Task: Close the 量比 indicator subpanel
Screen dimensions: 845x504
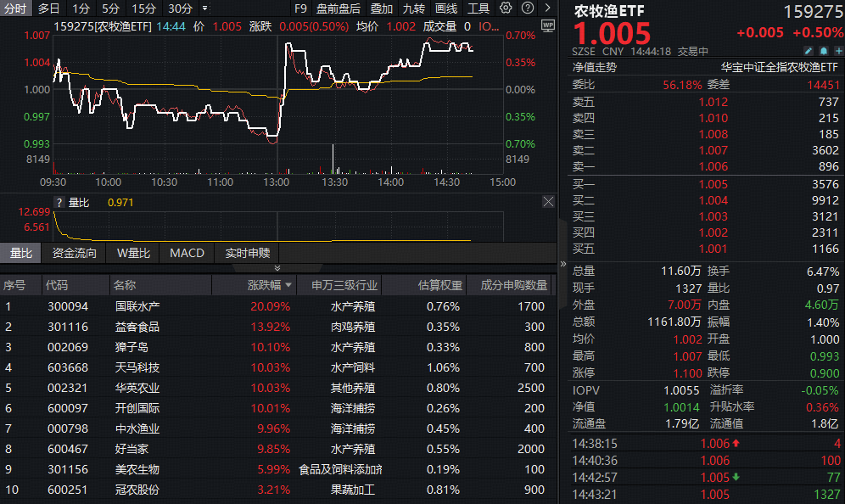Action: tap(548, 202)
